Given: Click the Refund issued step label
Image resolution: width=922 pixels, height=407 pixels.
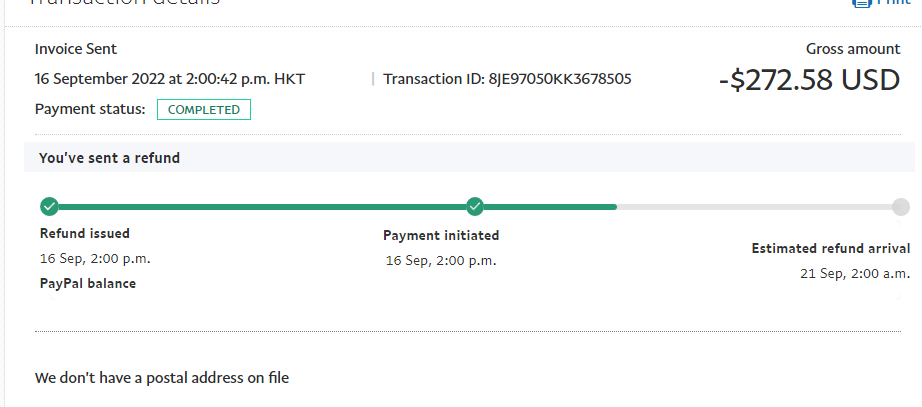Looking at the screenshot, I should 85,234.
